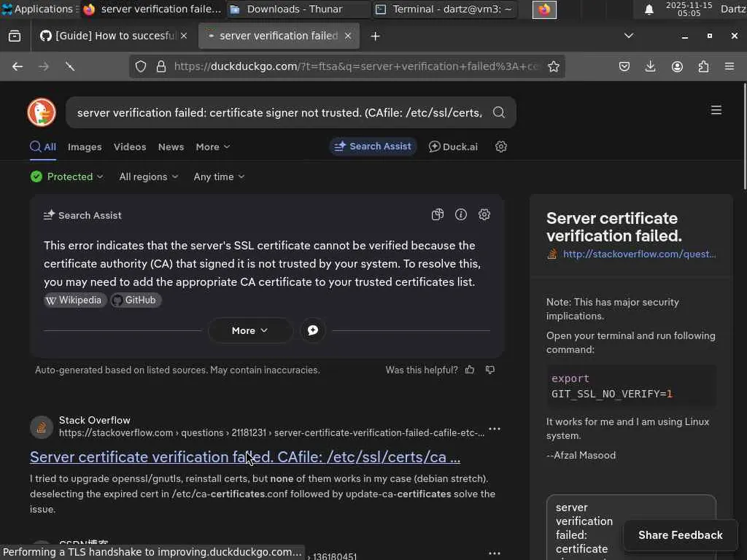Open the Firefox tab overview icon
The height and width of the screenshot is (560, 747).
pos(15,36)
